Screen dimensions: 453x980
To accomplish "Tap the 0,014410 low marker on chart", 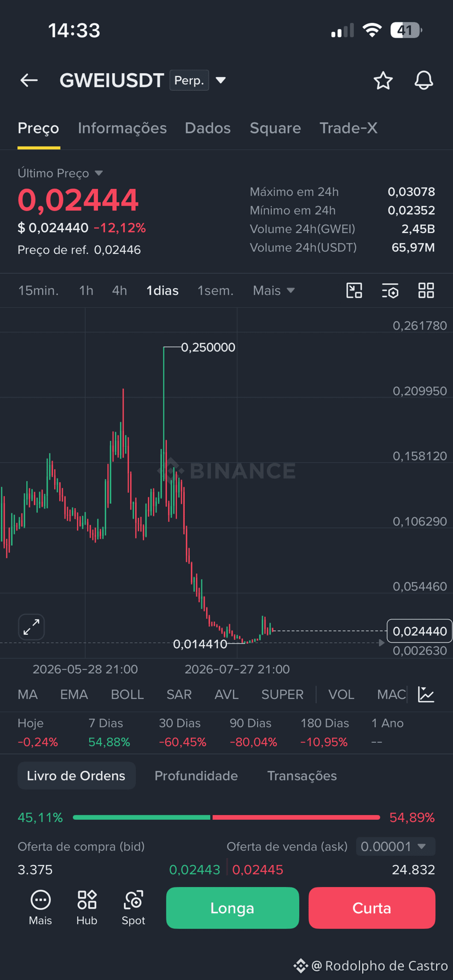I will [x=200, y=644].
